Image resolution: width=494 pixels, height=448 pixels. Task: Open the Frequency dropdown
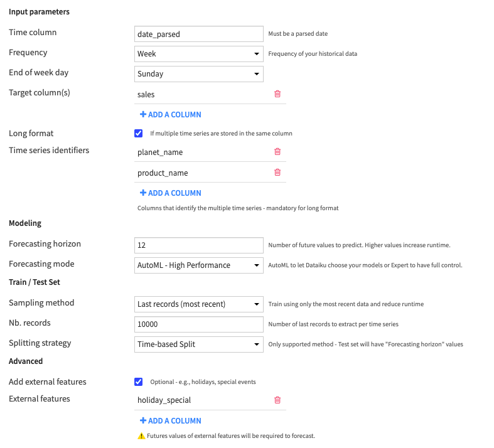tap(198, 54)
